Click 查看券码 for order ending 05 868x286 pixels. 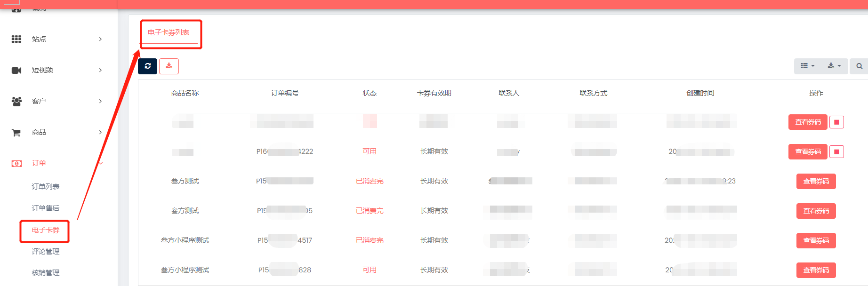coord(816,211)
